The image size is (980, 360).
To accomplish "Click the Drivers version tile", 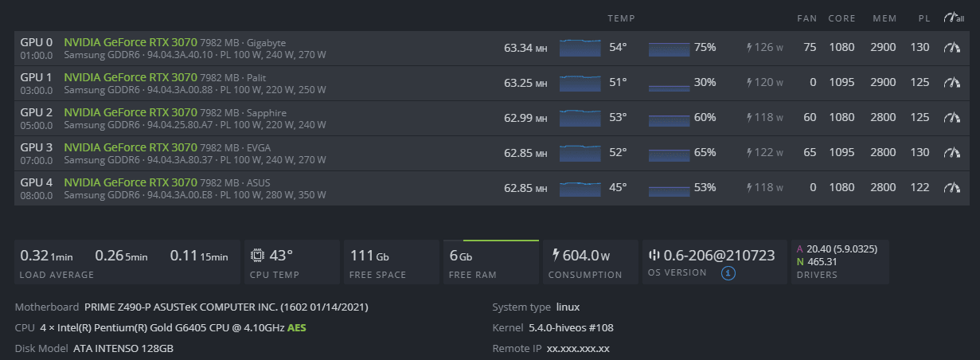I will coord(840,262).
